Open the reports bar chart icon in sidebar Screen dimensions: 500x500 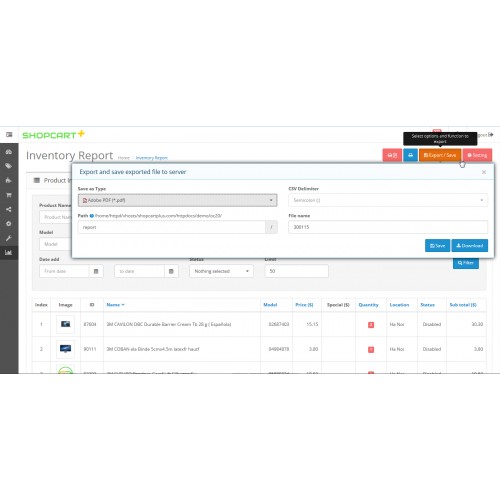pyautogui.click(x=9, y=252)
